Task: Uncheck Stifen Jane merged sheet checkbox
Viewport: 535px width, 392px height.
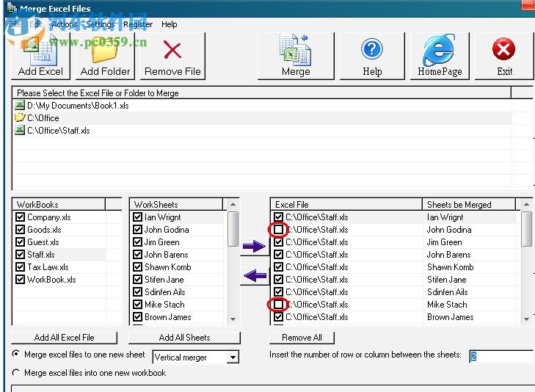Action: point(278,280)
